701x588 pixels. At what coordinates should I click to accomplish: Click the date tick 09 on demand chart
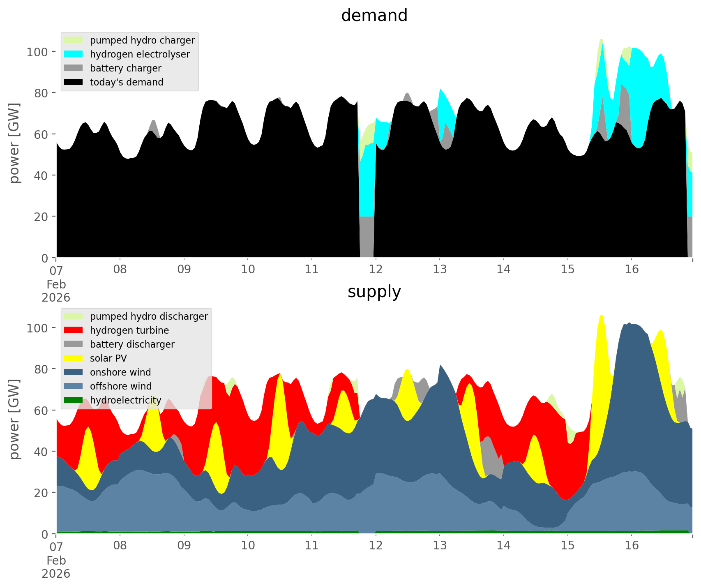(184, 270)
